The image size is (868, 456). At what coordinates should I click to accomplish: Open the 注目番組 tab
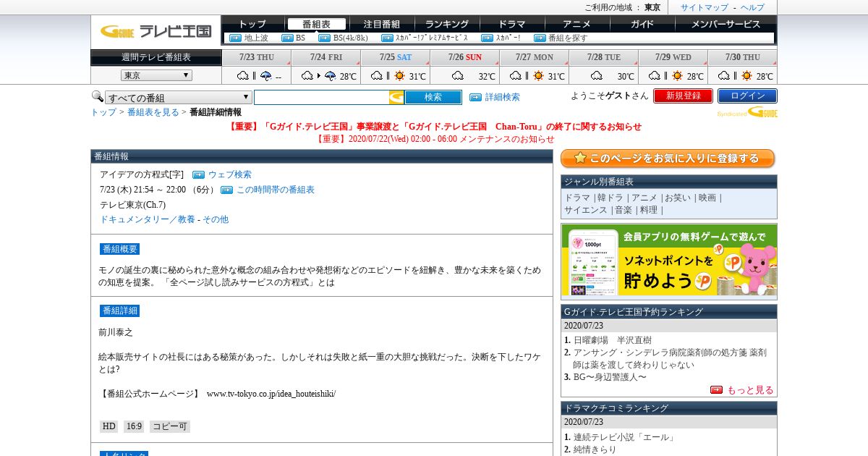pos(381,24)
